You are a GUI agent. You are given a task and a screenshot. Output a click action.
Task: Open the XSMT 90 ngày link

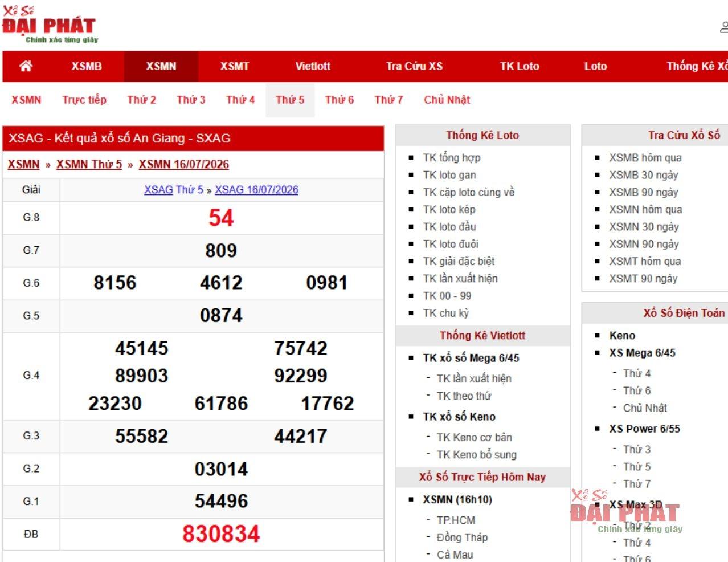coord(643,279)
